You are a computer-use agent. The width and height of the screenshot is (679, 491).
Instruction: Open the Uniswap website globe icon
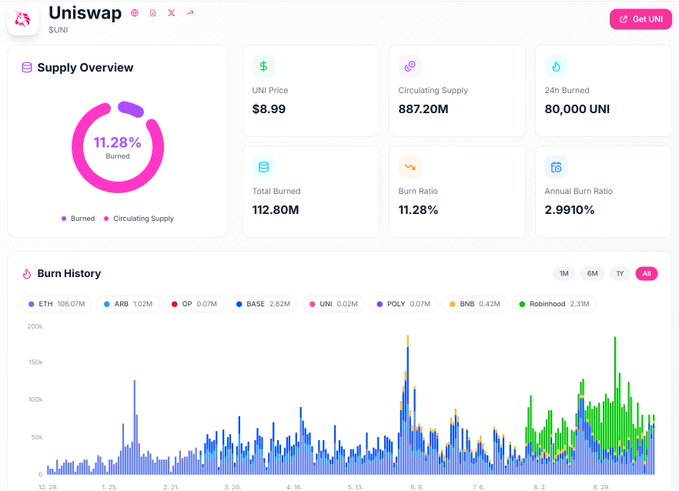(135, 13)
